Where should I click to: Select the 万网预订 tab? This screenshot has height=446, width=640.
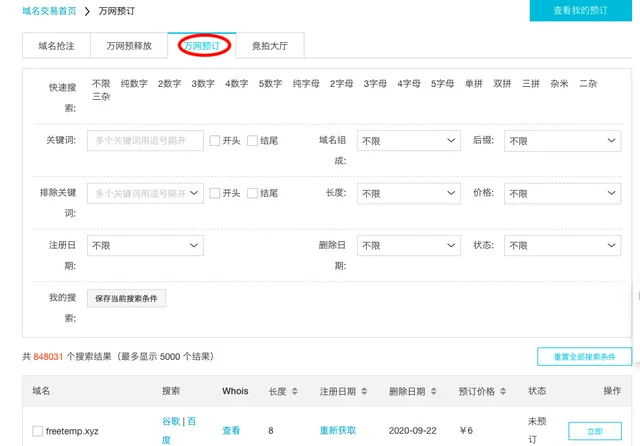point(202,46)
